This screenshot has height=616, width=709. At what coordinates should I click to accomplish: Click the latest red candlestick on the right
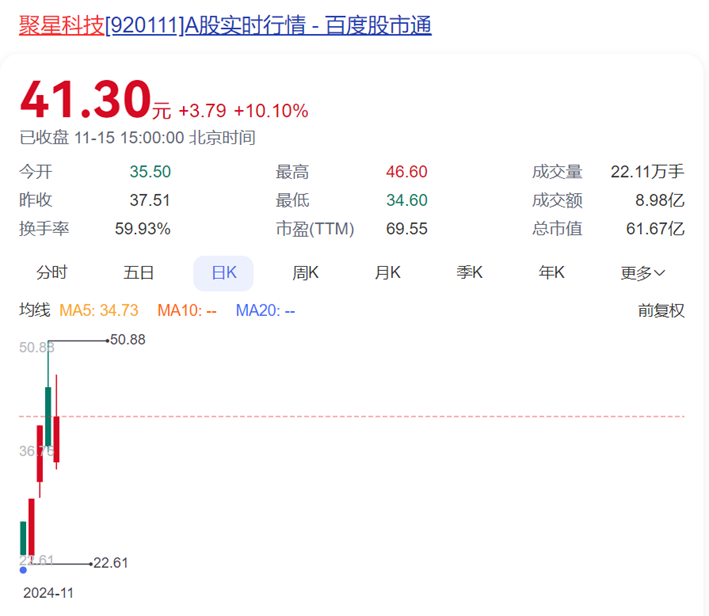click(57, 439)
